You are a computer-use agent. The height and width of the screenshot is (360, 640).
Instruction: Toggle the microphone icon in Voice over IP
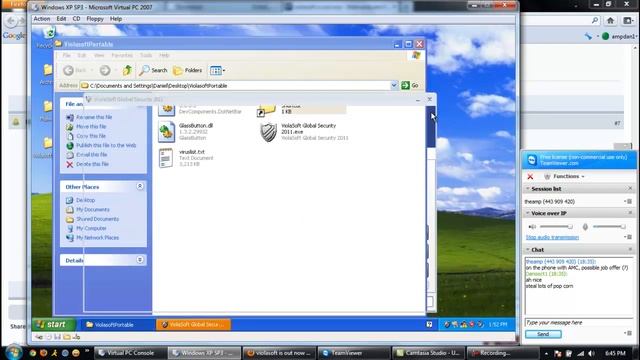coord(585,227)
